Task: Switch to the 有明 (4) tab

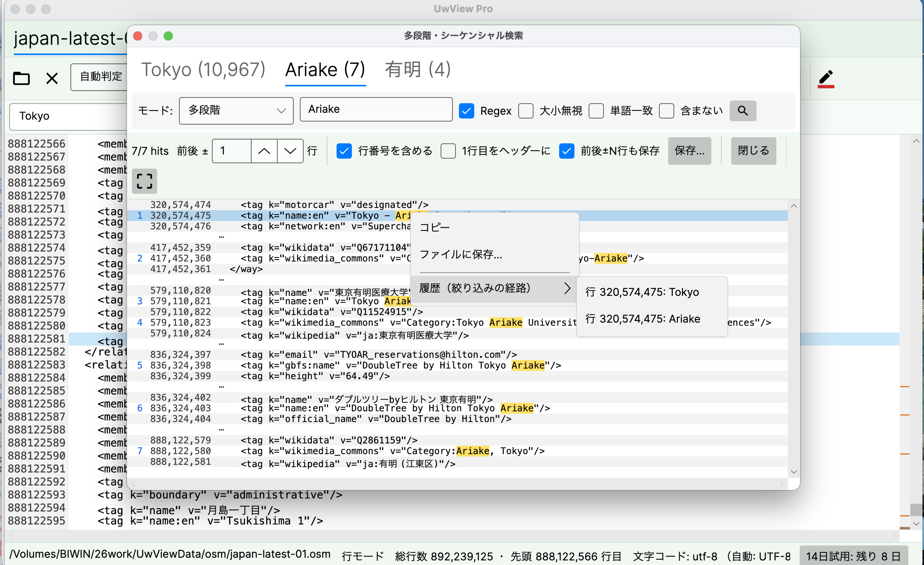Action: (x=418, y=70)
